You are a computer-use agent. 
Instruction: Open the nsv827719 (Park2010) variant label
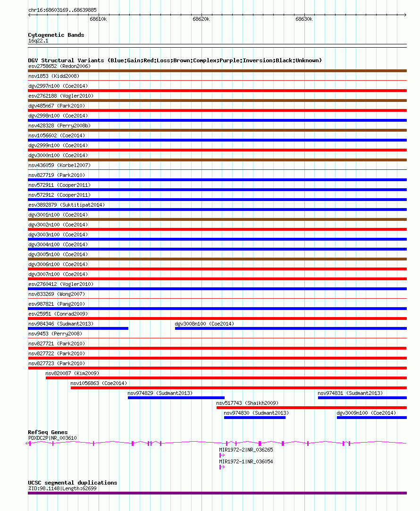[x=57, y=175]
